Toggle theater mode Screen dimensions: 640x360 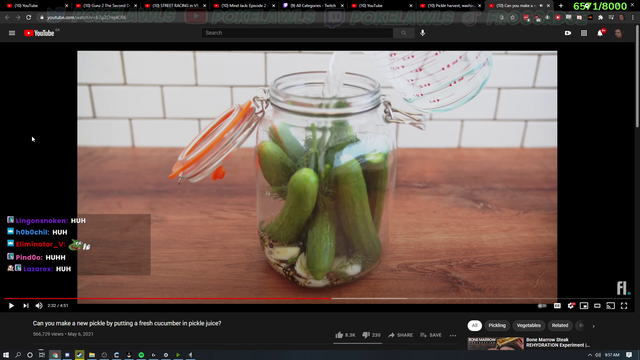[597, 306]
